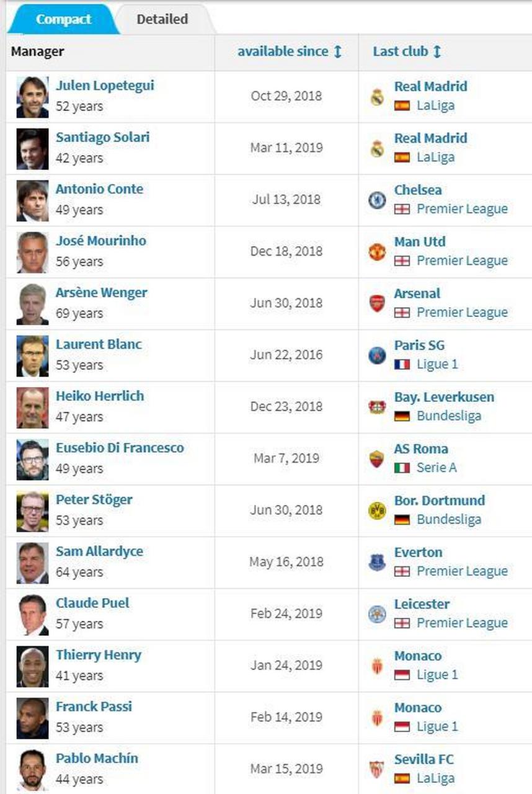
Task: Click the Paris SG club crest
Action: (x=377, y=355)
